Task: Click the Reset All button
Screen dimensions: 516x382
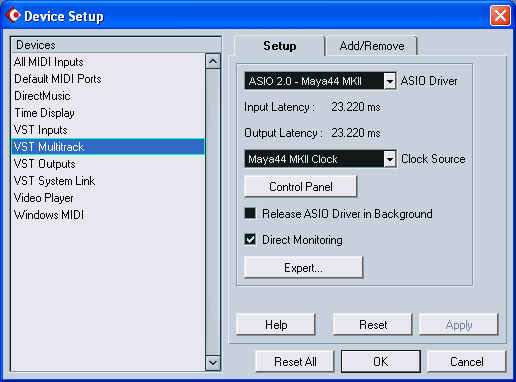Action: (295, 361)
